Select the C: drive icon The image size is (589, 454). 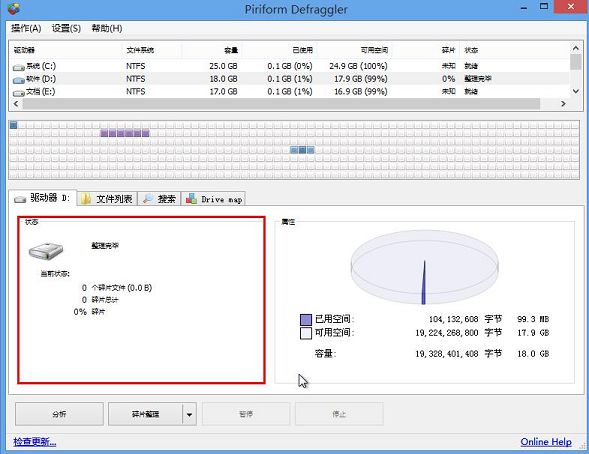18,67
